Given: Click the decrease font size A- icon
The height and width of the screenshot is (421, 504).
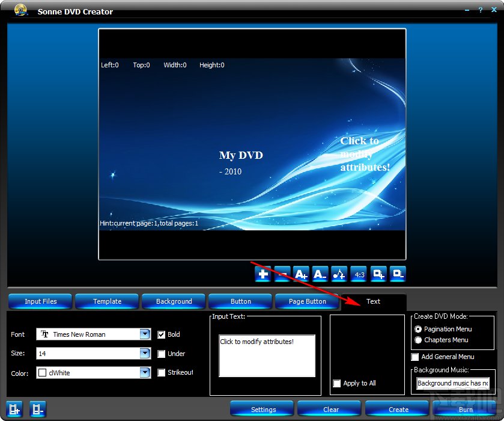Looking at the screenshot, I should pyautogui.click(x=320, y=274).
